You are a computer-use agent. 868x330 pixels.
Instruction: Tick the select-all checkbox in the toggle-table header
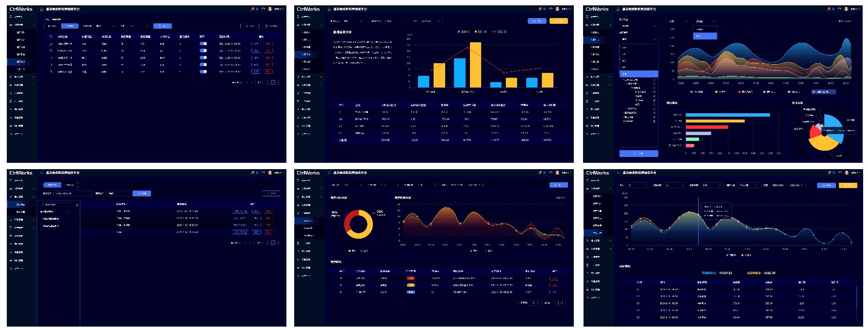(50, 37)
